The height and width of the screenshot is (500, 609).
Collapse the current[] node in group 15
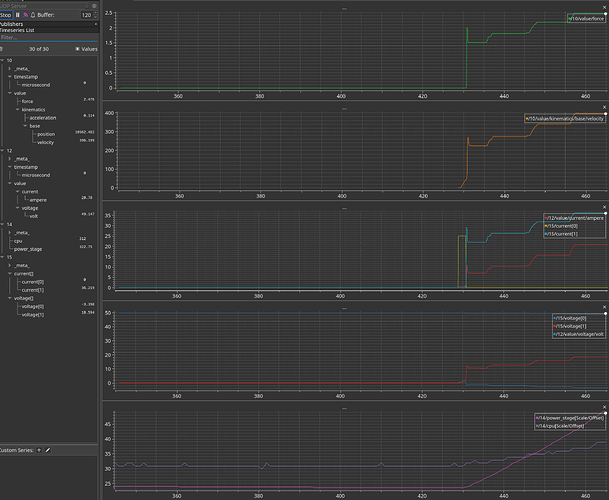10,274
